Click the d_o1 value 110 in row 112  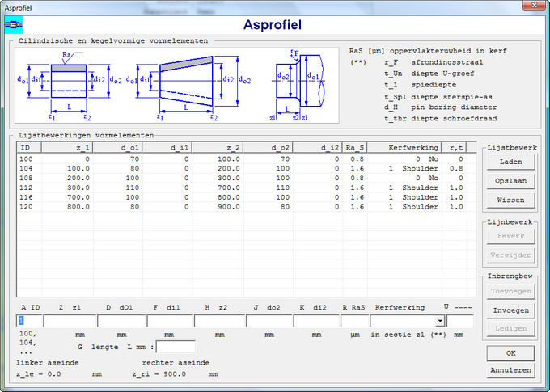pyautogui.click(x=133, y=188)
